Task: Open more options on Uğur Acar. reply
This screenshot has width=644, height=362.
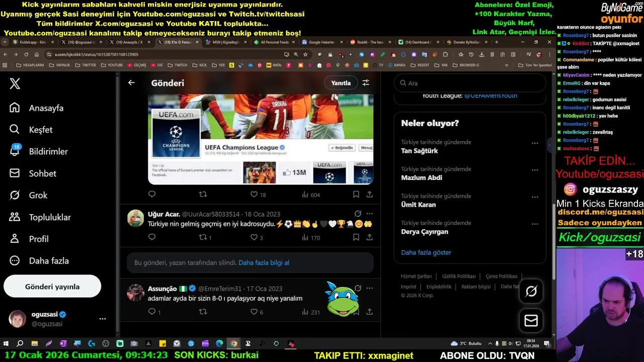Action: 370,214
